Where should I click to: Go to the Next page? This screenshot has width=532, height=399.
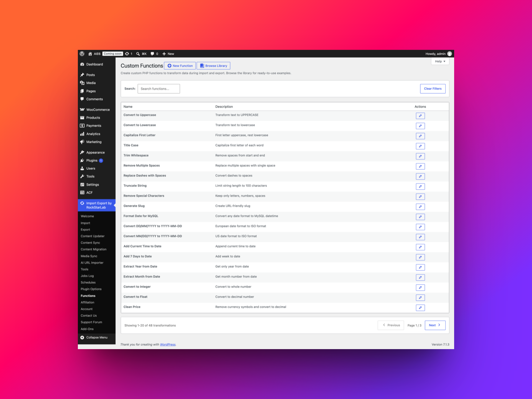[x=435, y=325]
